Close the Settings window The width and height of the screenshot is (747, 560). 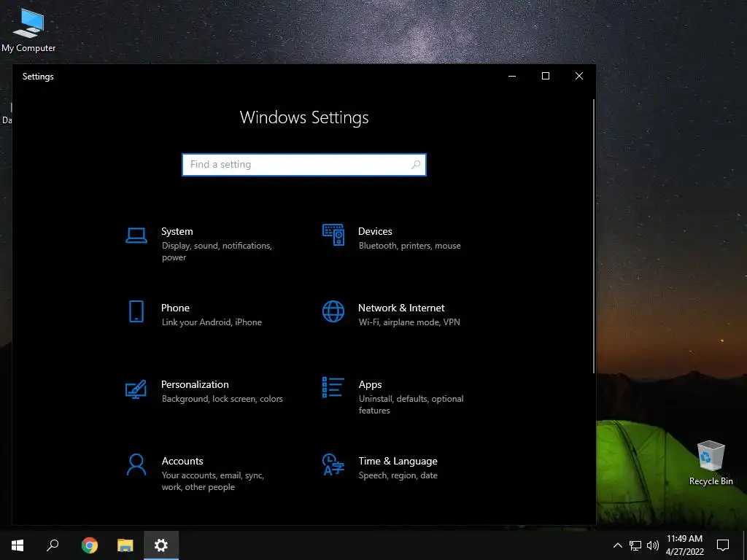[578, 76]
